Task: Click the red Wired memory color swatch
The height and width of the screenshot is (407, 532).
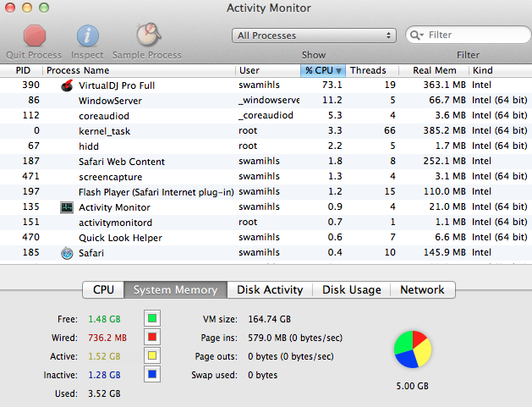Action: pos(152,338)
